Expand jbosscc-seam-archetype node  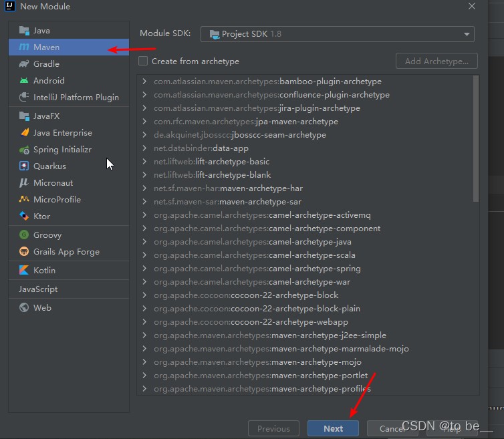point(144,135)
